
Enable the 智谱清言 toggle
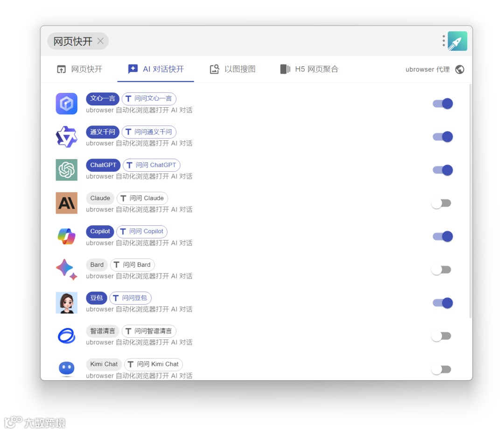(441, 336)
